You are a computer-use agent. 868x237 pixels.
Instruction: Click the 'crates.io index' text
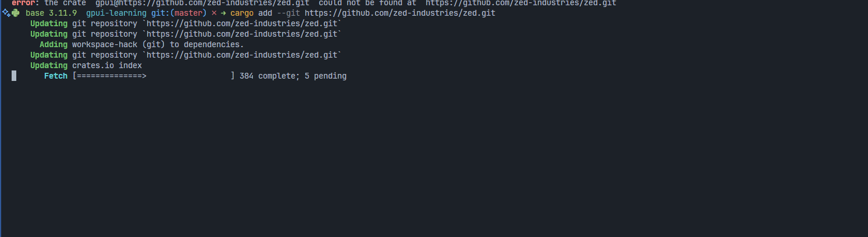[x=107, y=65]
